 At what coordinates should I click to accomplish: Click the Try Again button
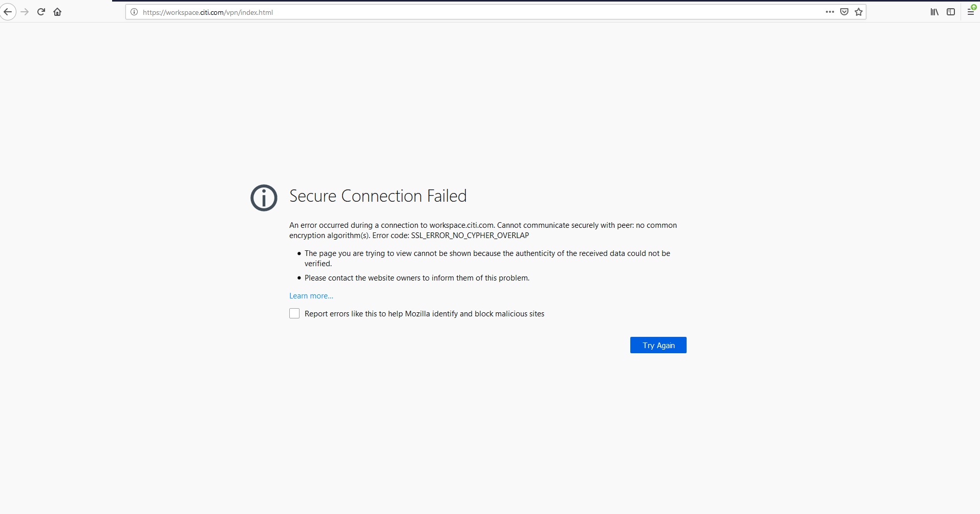pos(658,345)
